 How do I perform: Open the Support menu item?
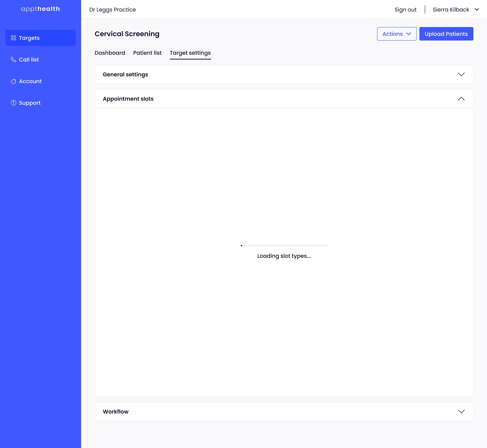coord(30,103)
